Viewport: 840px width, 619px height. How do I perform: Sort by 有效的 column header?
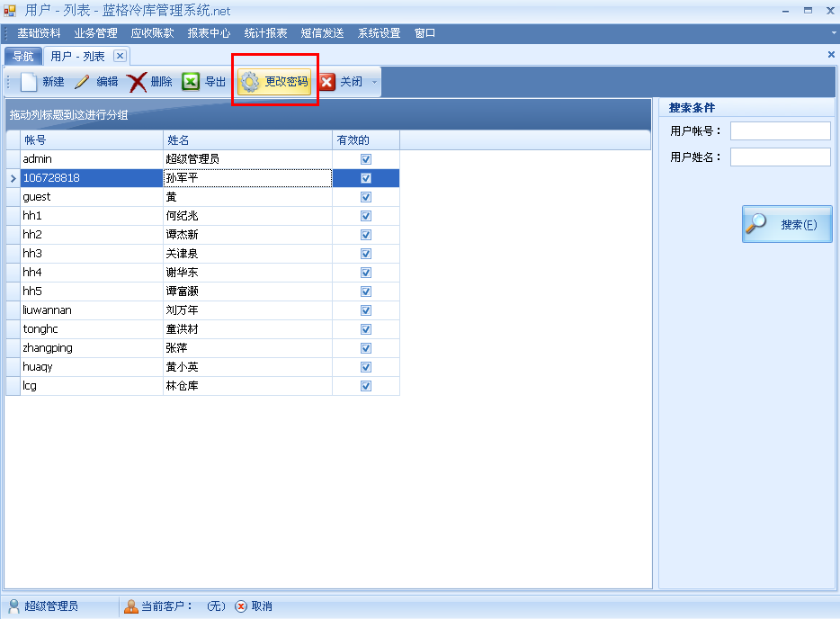[x=366, y=139]
